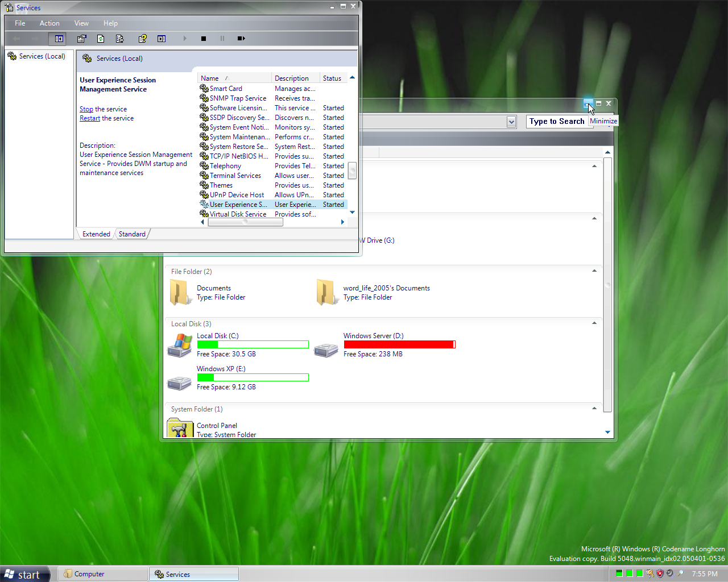Click the first green monitor tray icon
This screenshot has height=582, width=728.
pyautogui.click(x=619, y=573)
